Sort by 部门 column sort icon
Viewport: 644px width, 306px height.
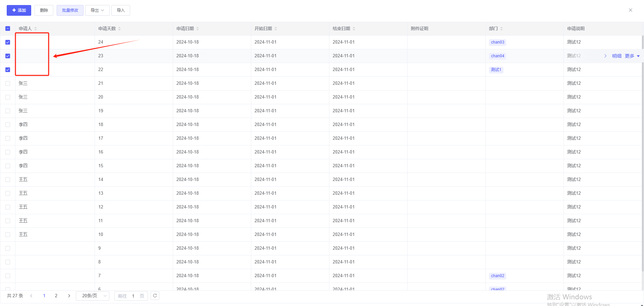point(501,29)
